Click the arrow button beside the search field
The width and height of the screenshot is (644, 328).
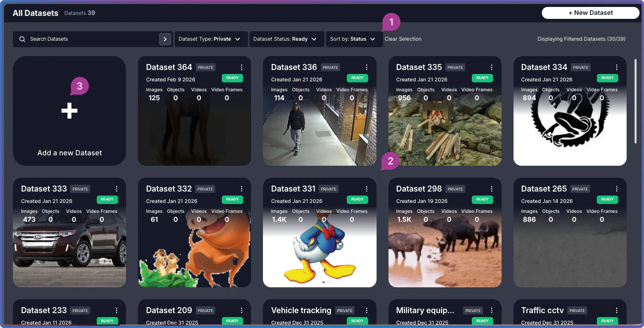pyautogui.click(x=165, y=39)
